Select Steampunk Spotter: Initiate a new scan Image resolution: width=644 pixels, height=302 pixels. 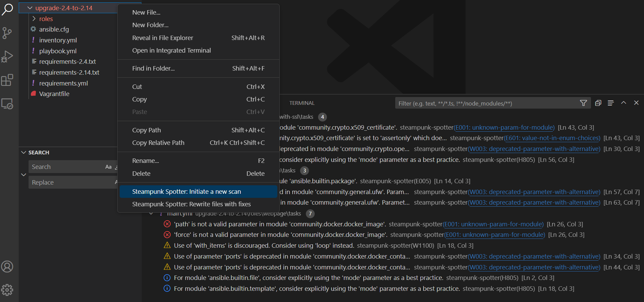186,192
